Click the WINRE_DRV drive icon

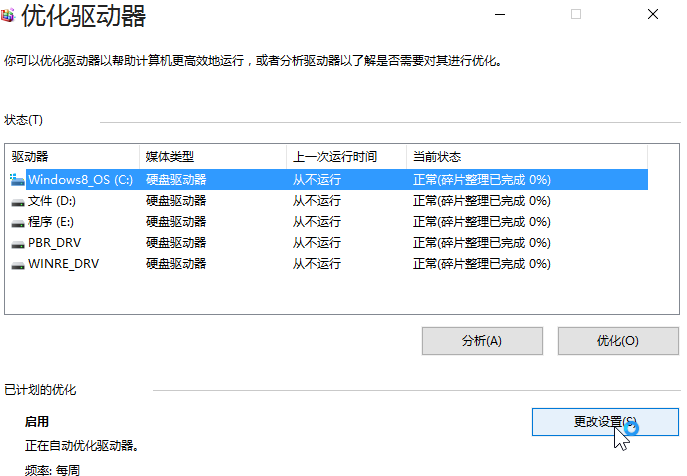click(x=18, y=264)
